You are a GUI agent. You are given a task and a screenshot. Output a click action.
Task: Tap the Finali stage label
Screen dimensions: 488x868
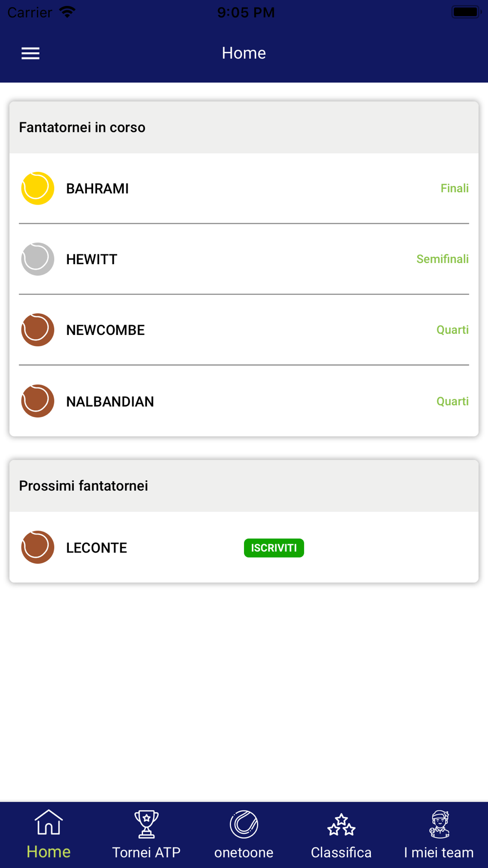(x=454, y=188)
